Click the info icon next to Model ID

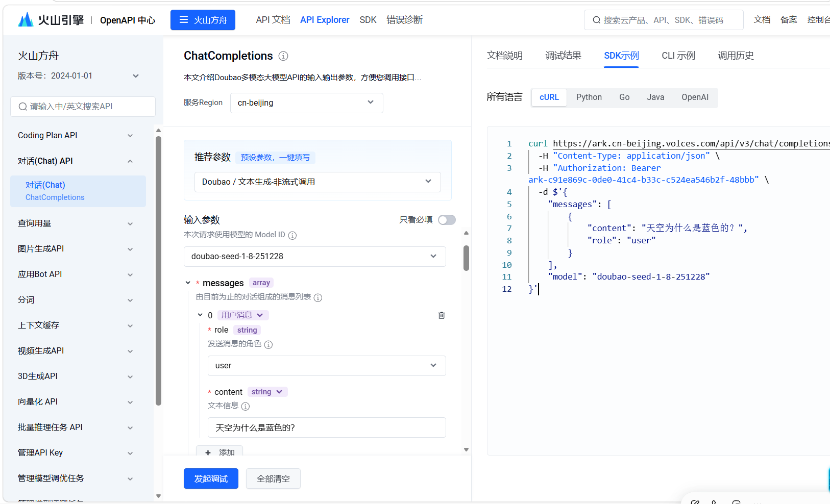pos(292,235)
